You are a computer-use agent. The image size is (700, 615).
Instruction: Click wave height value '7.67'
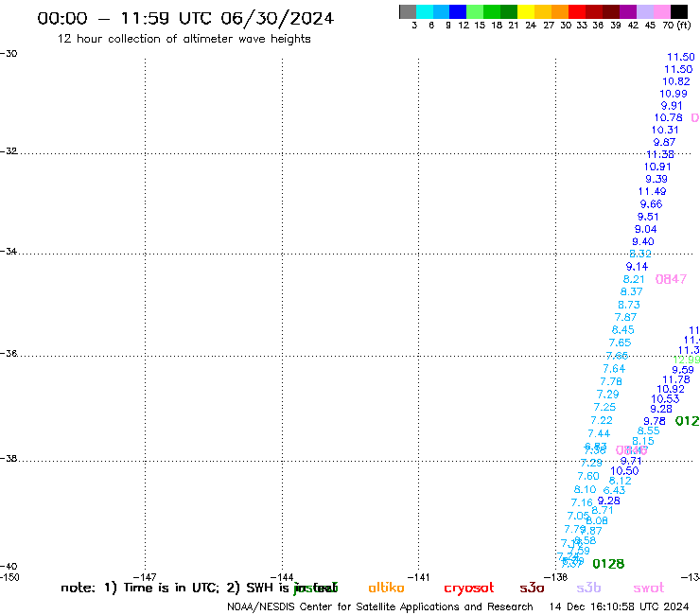(625, 317)
